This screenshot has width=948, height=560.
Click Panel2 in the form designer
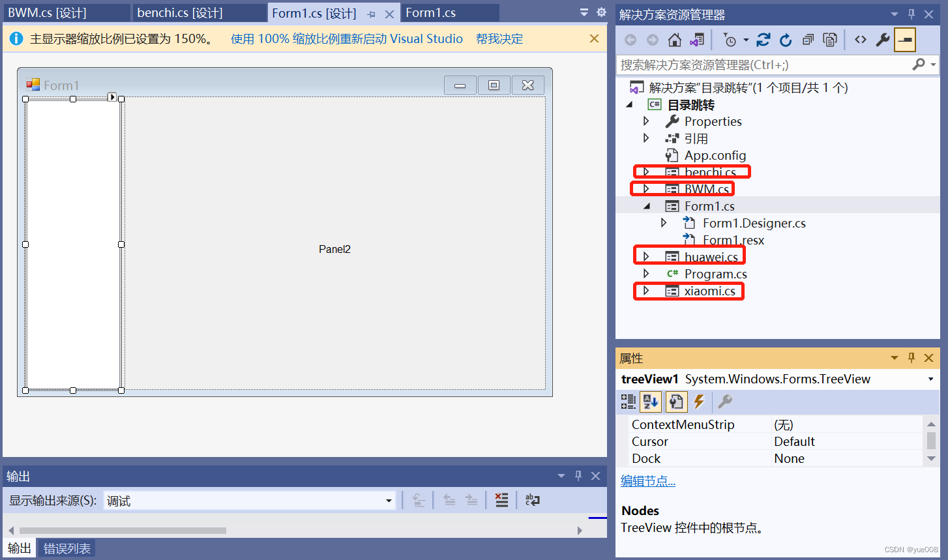click(334, 249)
